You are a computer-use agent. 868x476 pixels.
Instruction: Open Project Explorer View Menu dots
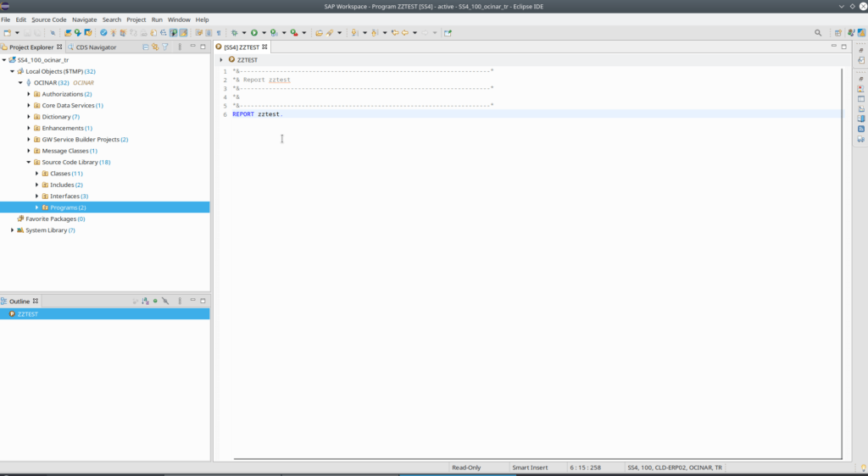pos(180,47)
